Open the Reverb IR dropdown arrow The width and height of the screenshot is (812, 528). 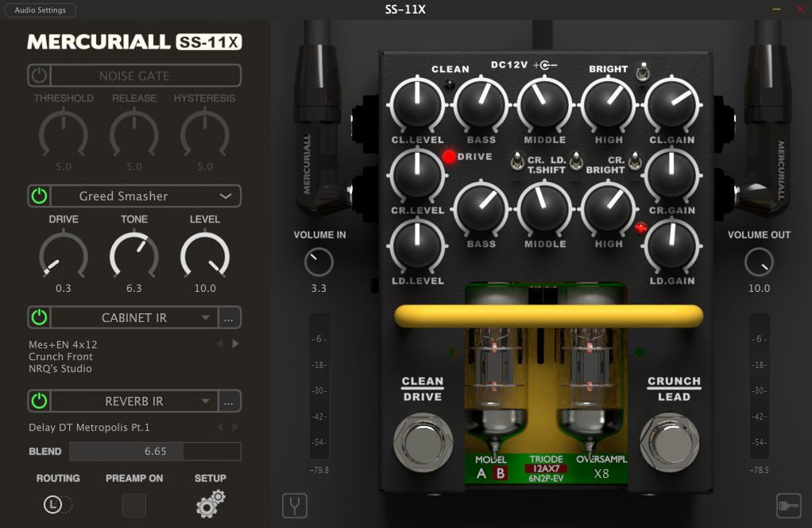206,401
